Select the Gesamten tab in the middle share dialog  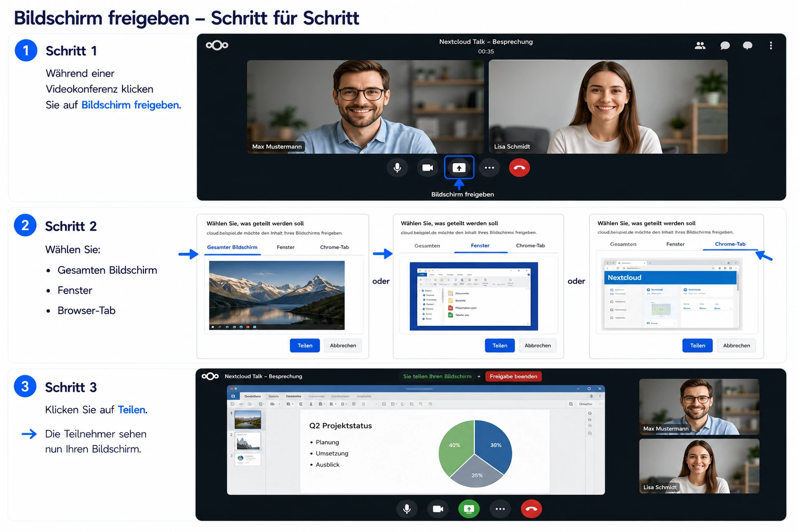(x=428, y=246)
